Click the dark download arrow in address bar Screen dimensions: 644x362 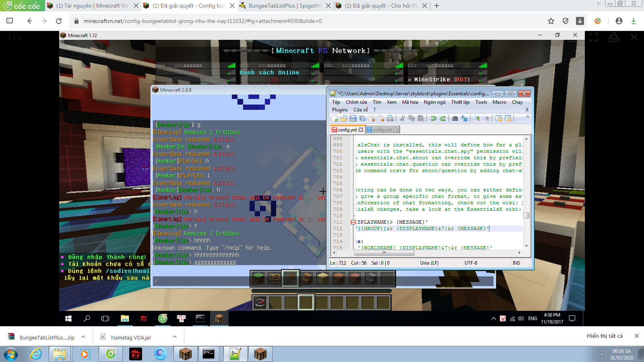(x=580, y=21)
